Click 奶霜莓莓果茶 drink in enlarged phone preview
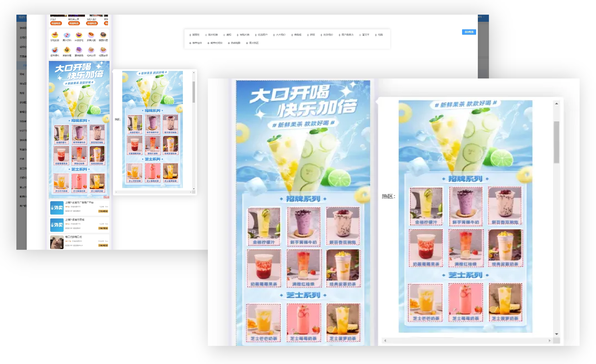Image resolution: width=596 pixels, height=364 pixels. coord(264,268)
